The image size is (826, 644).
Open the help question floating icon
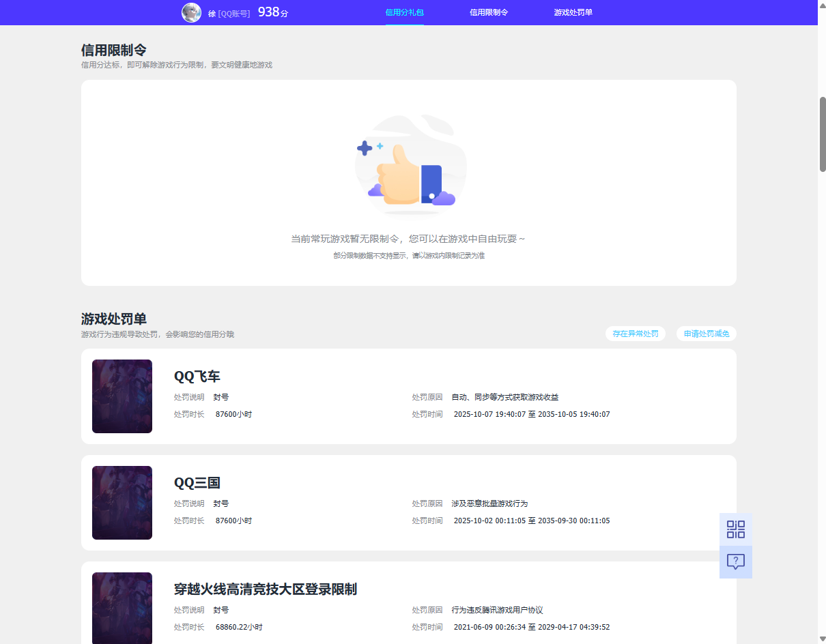[736, 562]
